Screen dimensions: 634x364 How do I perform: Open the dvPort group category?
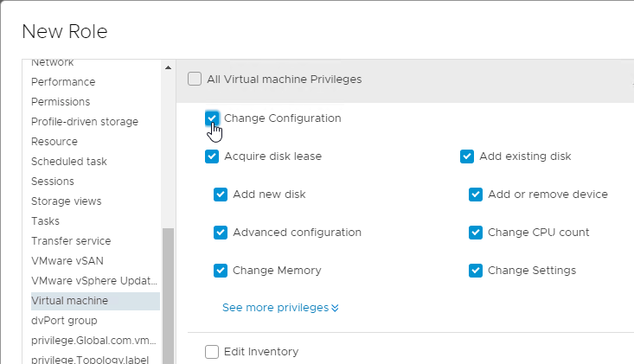click(64, 321)
